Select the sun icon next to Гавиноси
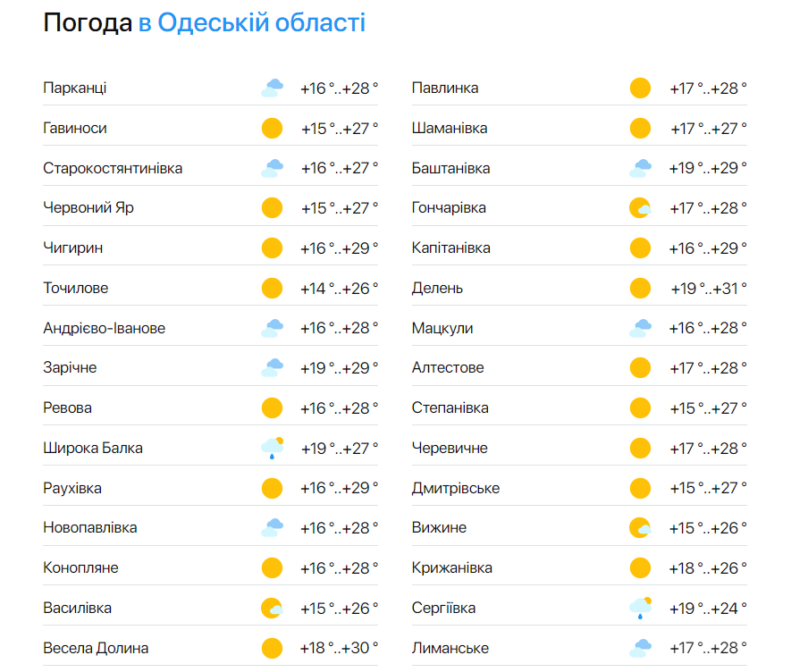The width and height of the screenshot is (791, 672). (x=272, y=128)
